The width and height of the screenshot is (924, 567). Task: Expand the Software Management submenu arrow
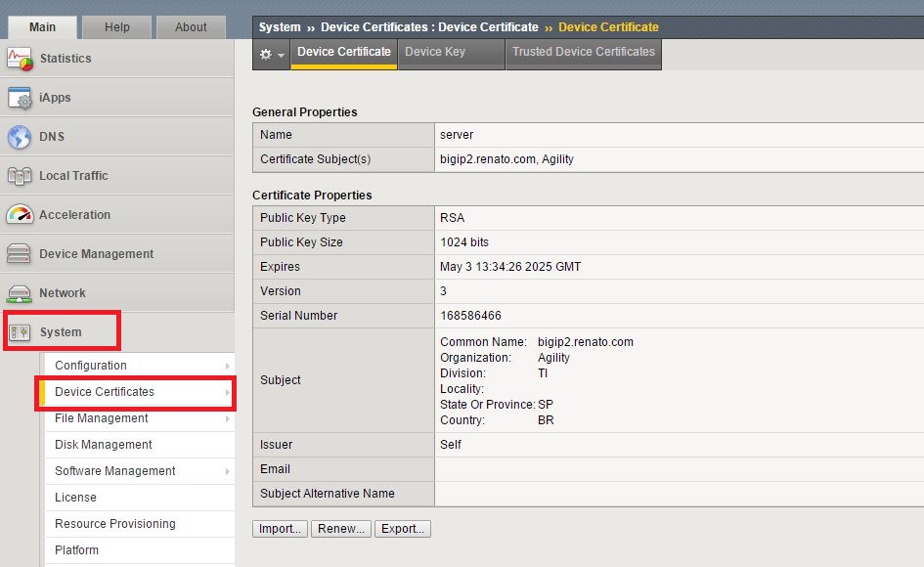pos(227,471)
